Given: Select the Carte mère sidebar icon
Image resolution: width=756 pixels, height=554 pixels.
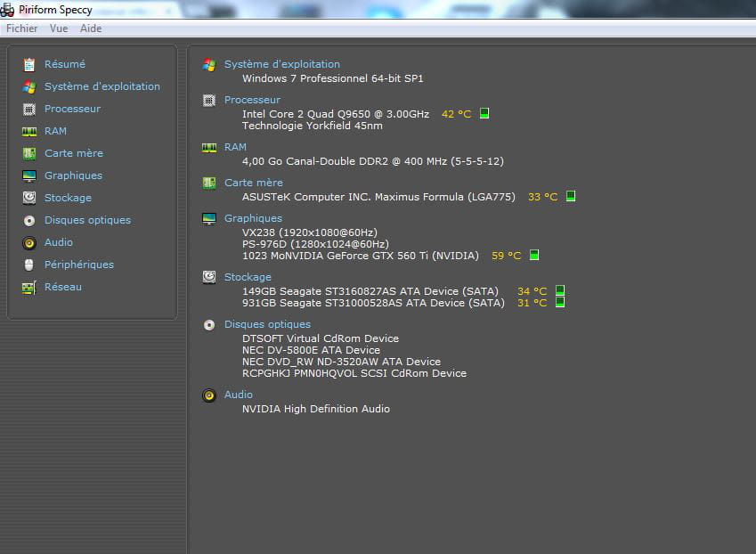Looking at the screenshot, I should pyautogui.click(x=29, y=153).
